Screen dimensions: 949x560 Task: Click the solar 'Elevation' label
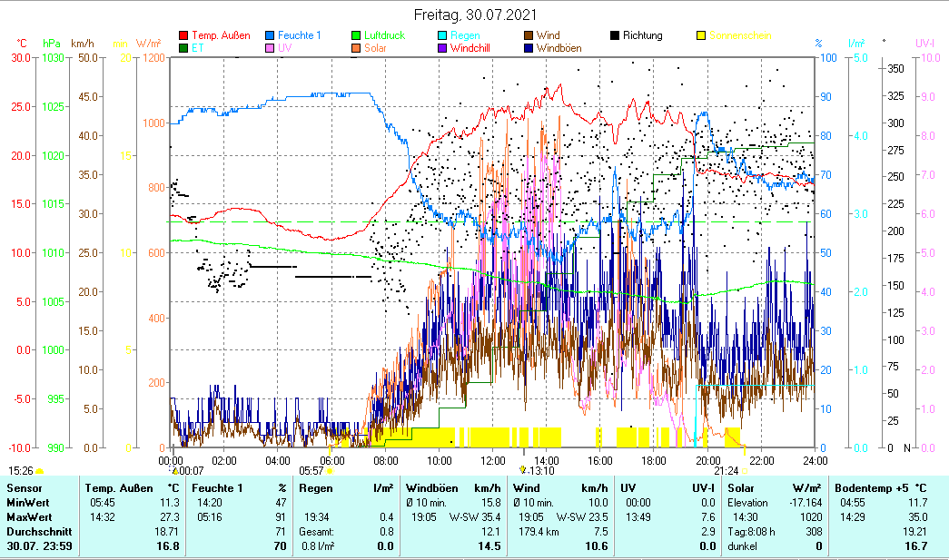pos(747,503)
